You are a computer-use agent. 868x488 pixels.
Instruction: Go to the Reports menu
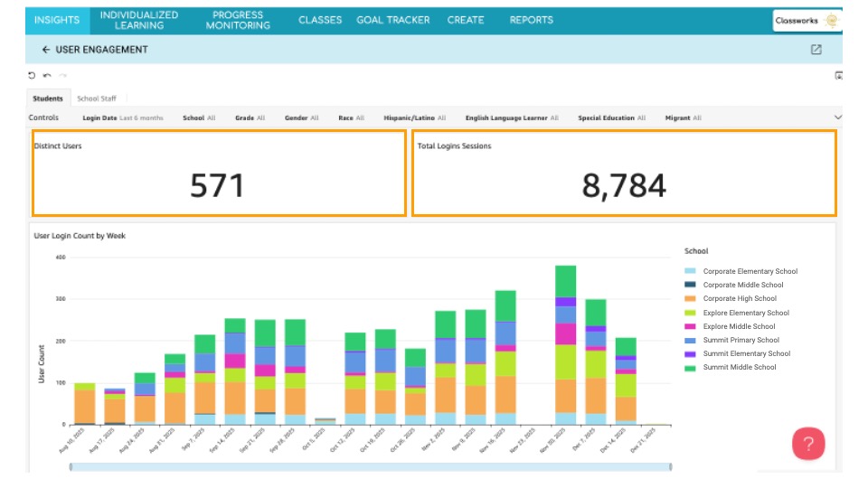pos(531,21)
